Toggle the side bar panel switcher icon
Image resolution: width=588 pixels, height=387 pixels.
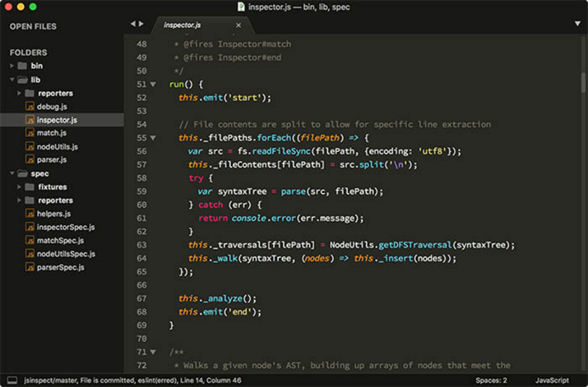[x=12, y=380]
